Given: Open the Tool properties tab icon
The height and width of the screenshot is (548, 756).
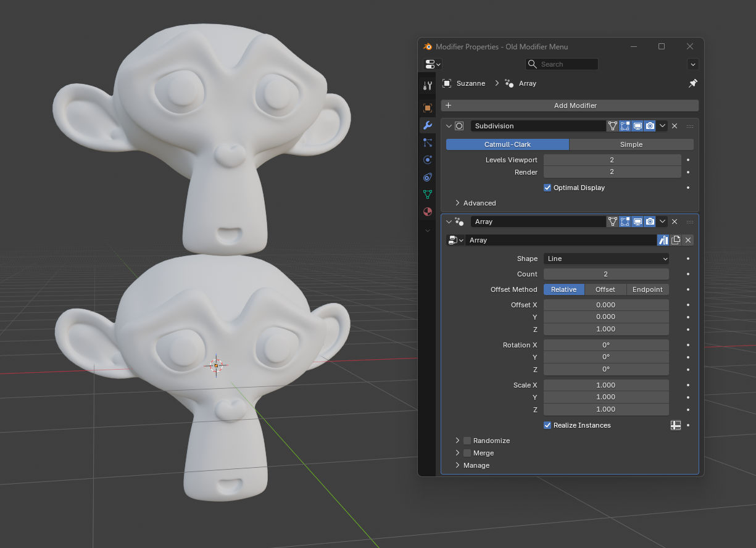Looking at the screenshot, I should point(428,86).
